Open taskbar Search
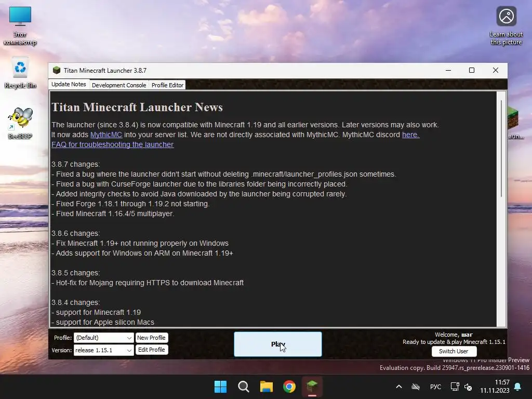 [244, 387]
